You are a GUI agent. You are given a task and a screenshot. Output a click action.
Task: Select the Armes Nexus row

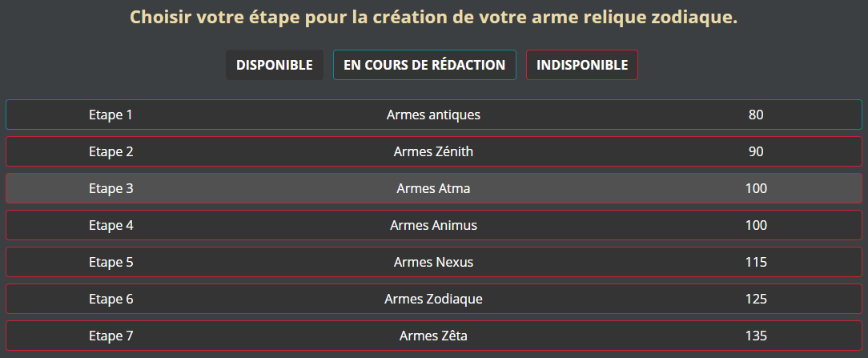[x=433, y=262]
